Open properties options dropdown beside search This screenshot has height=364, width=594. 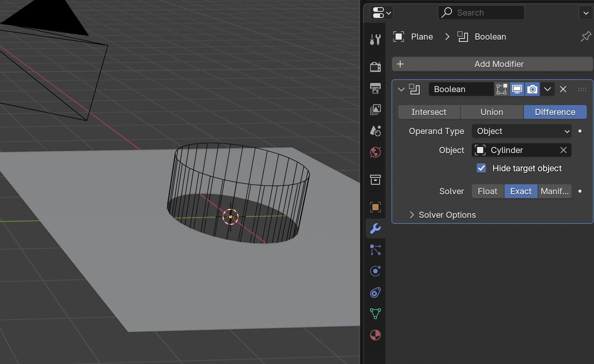(586, 13)
